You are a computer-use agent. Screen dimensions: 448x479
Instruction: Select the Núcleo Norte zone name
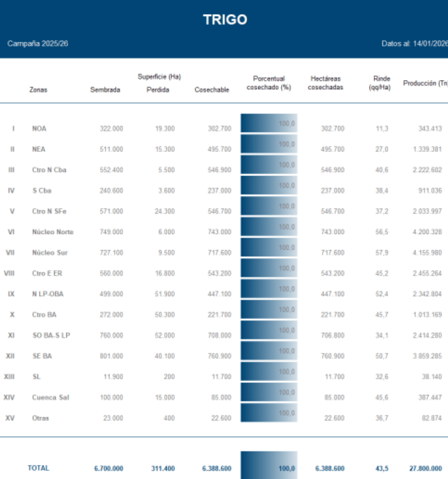[52, 232]
